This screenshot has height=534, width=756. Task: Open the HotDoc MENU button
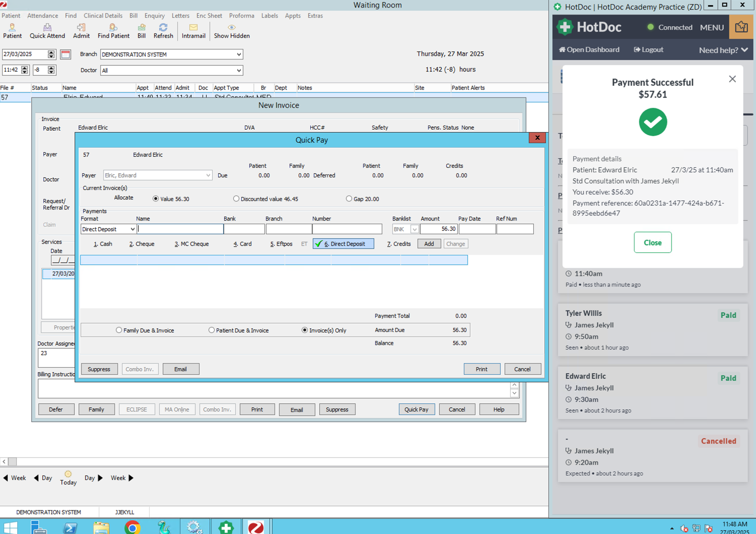[712, 28]
